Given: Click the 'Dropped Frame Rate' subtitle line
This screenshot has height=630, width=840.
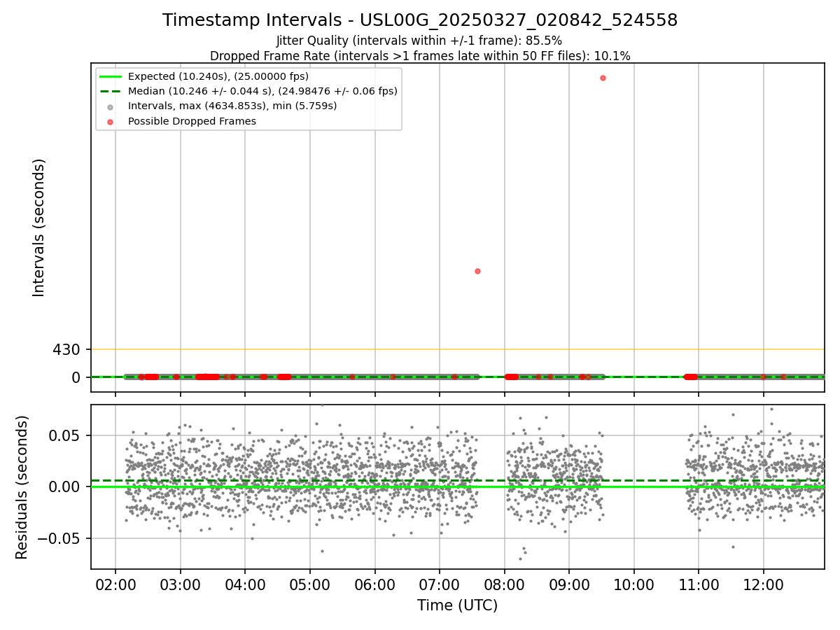Looking at the screenshot, I should 420,56.
